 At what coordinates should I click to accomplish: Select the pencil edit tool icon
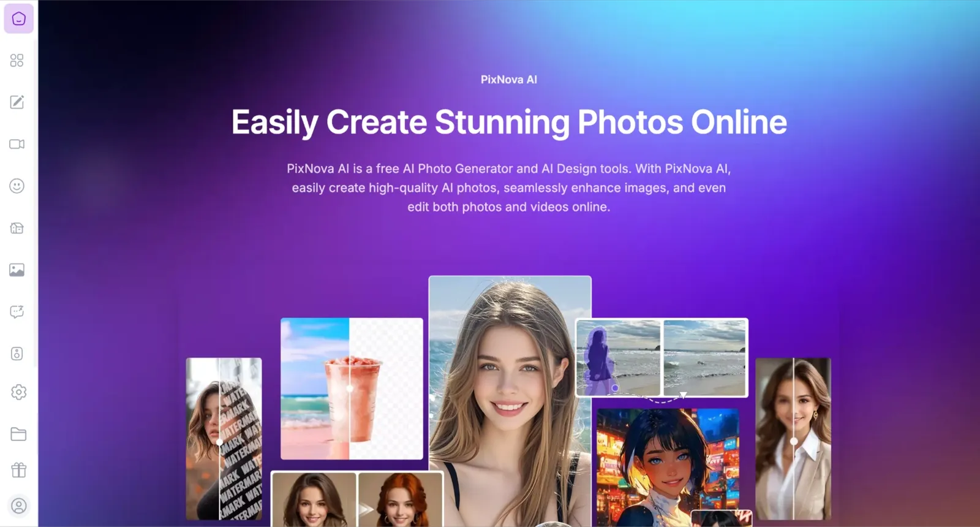[x=17, y=102]
